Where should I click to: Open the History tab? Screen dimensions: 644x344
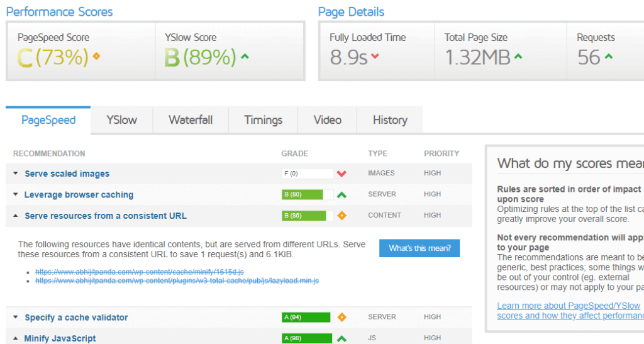[x=390, y=120]
